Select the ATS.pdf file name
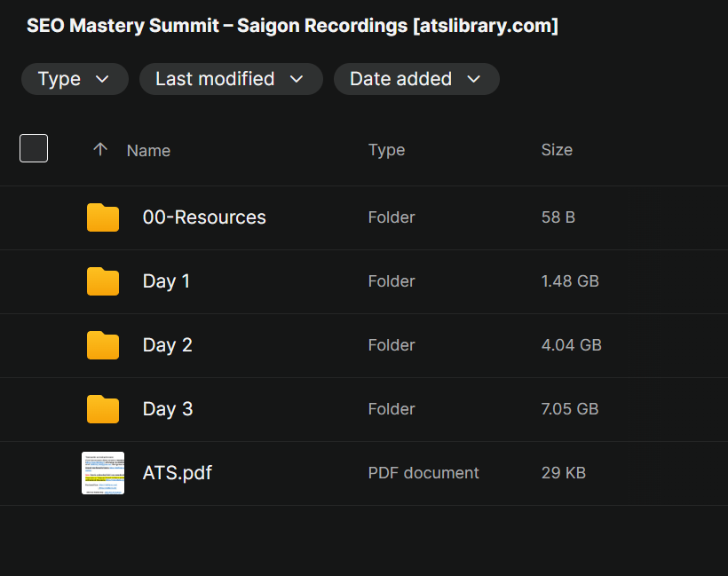This screenshot has width=728, height=576. click(178, 473)
